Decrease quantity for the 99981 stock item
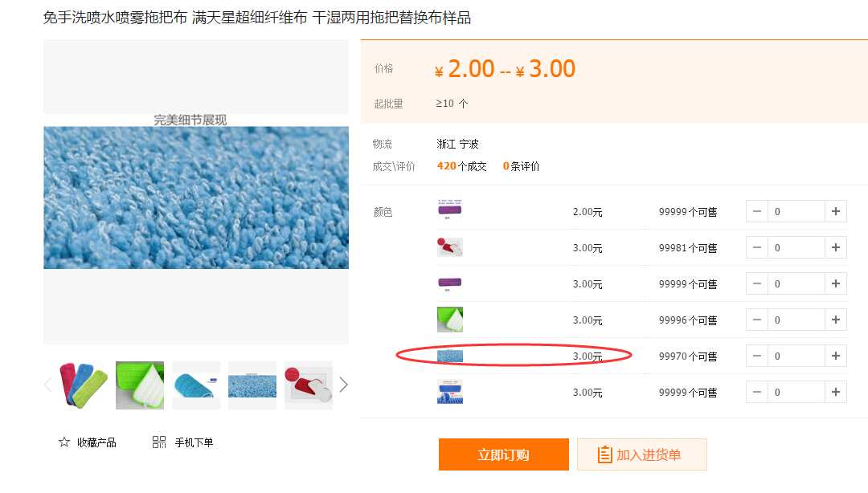This screenshot has height=493, width=868. pyautogui.click(x=757, y=248)
